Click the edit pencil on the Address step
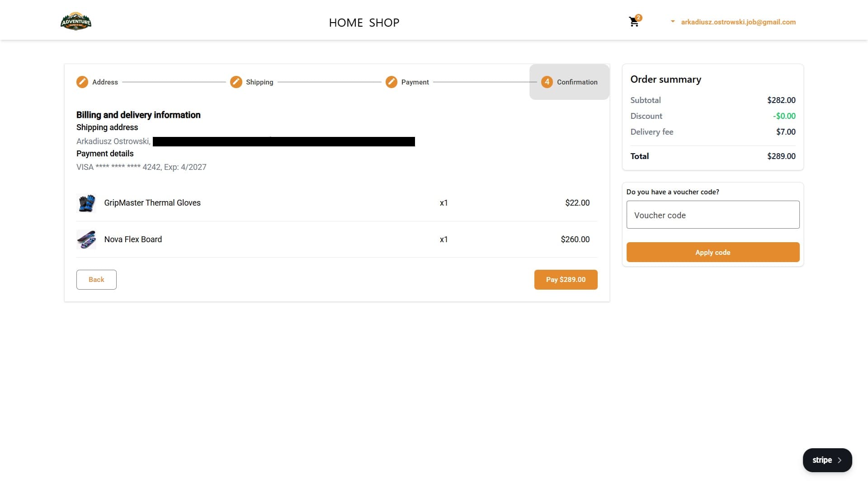This screenshot has height=488, width=868. (82, 82)
